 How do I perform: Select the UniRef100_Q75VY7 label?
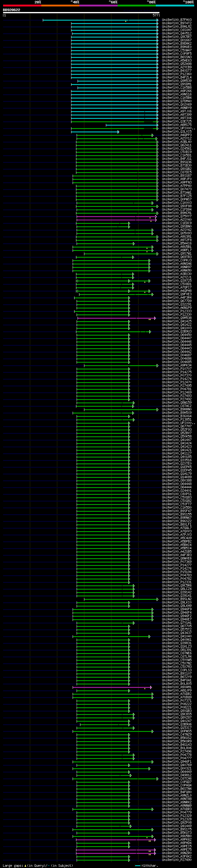[x=177, y=216]
